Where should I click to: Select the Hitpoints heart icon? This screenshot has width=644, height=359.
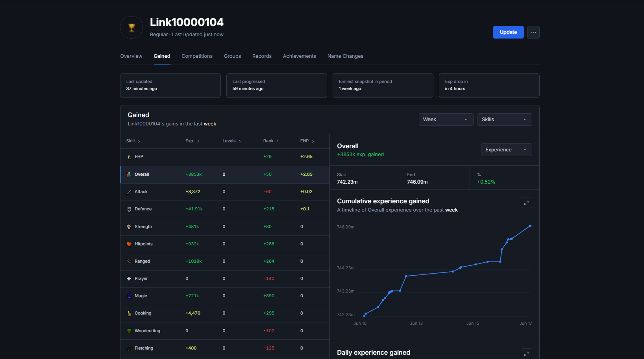[x=129, y=244]
